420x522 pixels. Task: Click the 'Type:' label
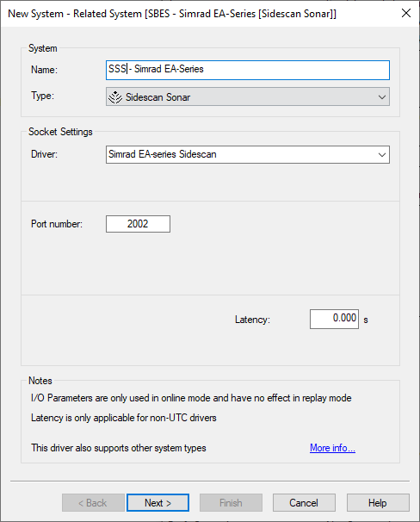42,96
